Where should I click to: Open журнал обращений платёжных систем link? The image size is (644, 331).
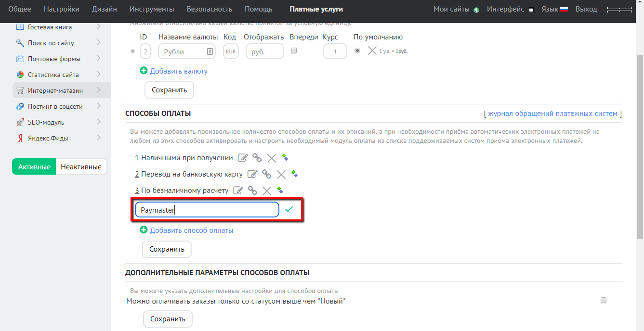552,114
